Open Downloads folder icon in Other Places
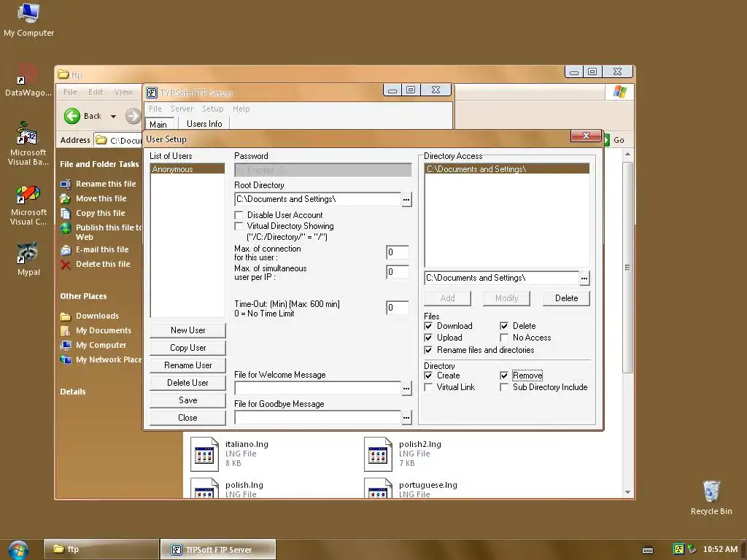Viewport: 747px width, 560px height. tap(65, 316)
